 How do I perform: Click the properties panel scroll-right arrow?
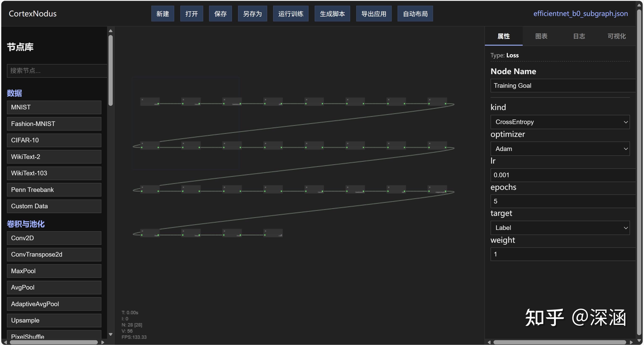(631, 342)
